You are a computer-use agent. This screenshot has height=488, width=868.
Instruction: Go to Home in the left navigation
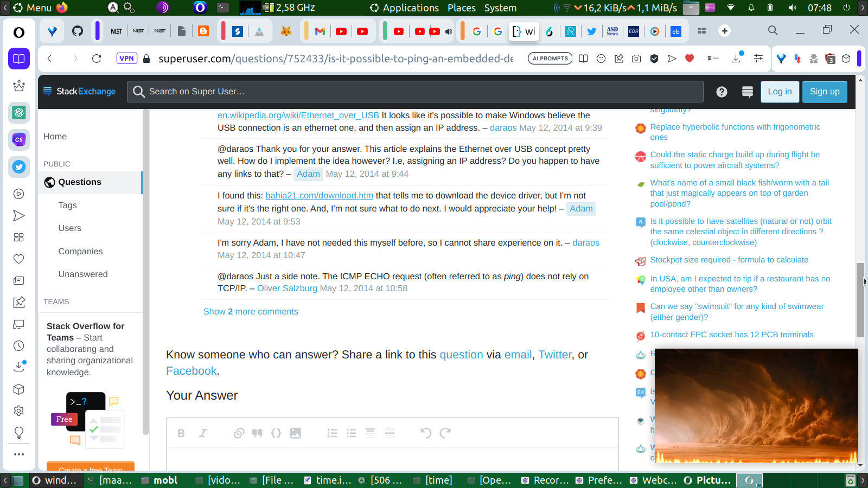[55, 137]
